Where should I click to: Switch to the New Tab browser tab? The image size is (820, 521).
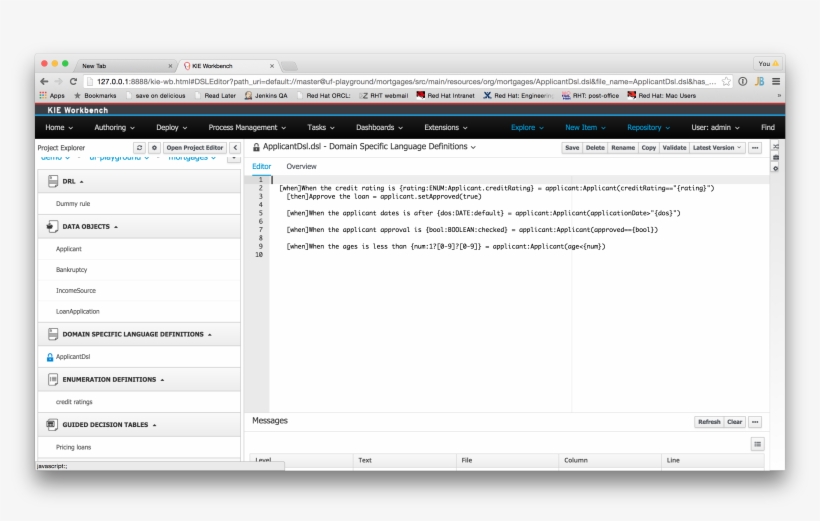(x=126, y=66)
